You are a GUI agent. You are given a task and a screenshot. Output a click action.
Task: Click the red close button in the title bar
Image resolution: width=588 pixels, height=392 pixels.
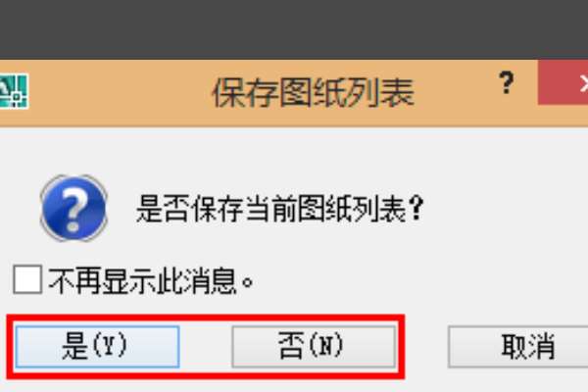pos(563,83)
